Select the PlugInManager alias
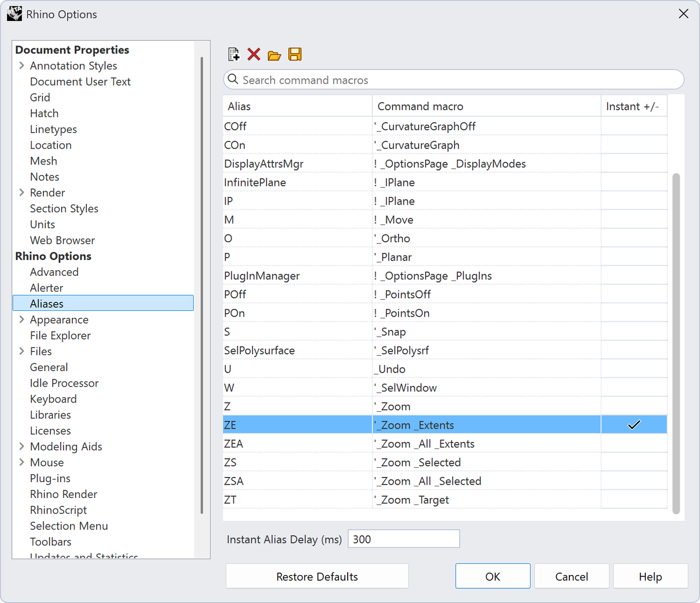The width and height of the screenshot is (700, 603). pos(297,276)
